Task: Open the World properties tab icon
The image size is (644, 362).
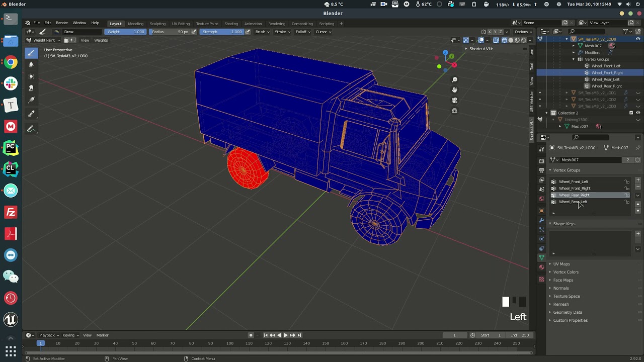Action: tap(541, 199)
